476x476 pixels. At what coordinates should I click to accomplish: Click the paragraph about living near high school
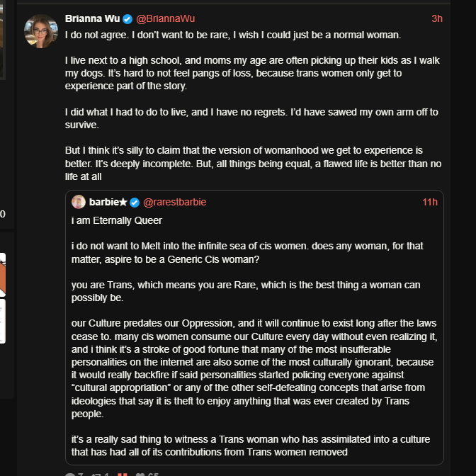252,73
